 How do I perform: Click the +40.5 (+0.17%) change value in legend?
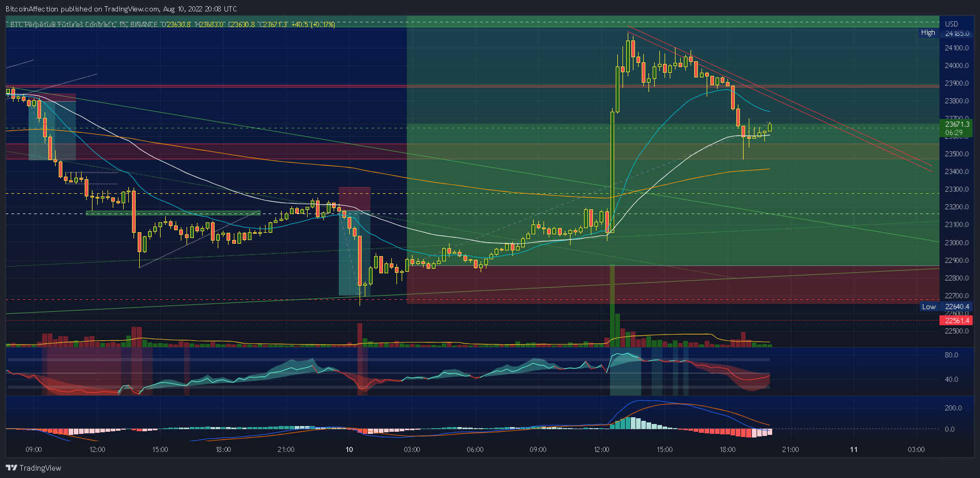[x=313, y=24]
